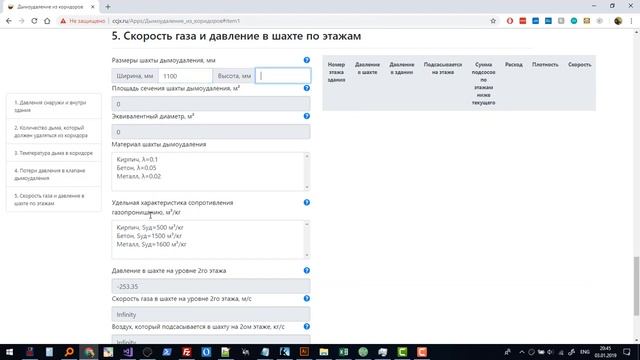This screenshot has height=360, width=640.
Task: Go to section 2 smoke quantity from corridor
Action: (x=54, y=131)
